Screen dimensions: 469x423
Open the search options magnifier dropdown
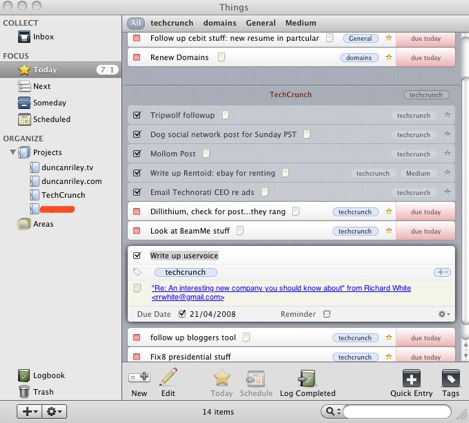click(x=332, y=412)
